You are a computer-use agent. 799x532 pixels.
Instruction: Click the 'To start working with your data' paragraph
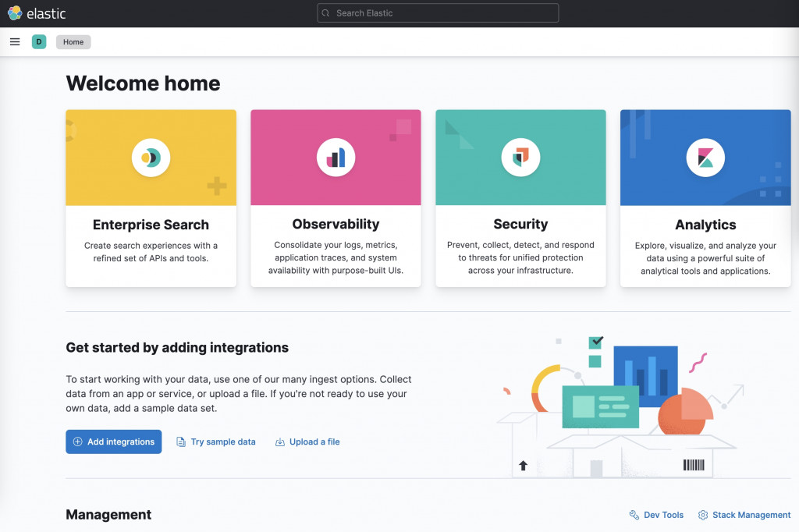point(239,393)
